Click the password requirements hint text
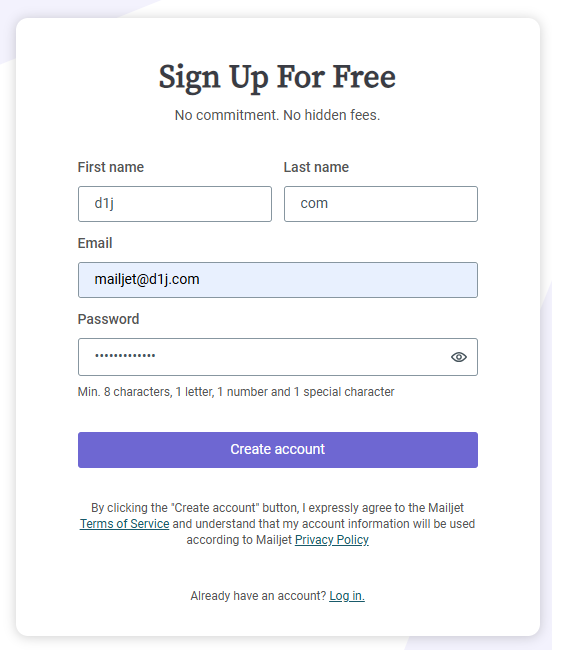The width and height of the screenshot is (574, 651). pyautogui.click(x=236, y=392)
